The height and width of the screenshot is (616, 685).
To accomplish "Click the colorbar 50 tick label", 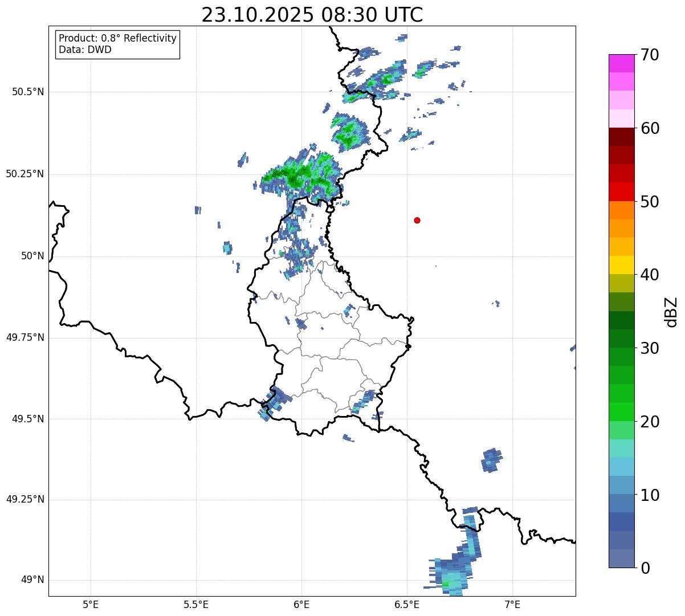I will click(650, 202).
